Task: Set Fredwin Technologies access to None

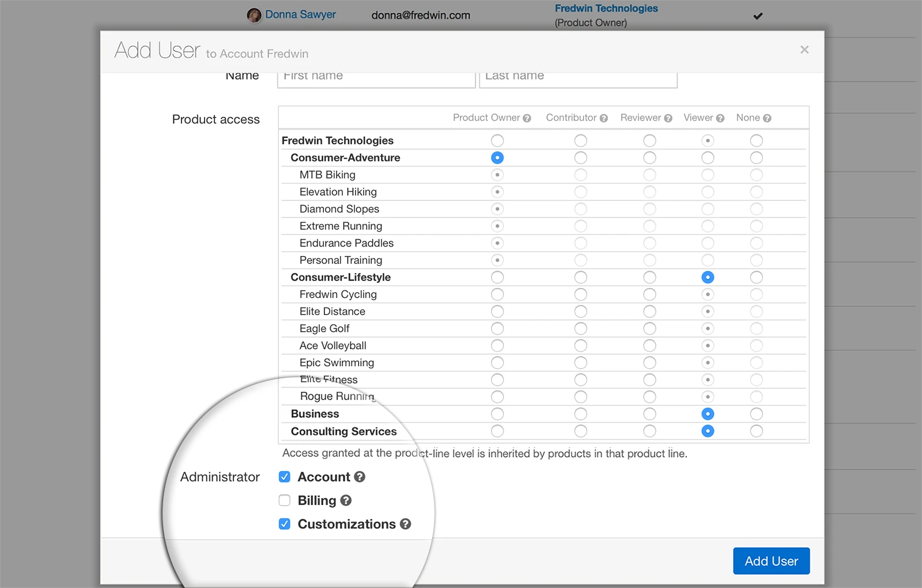Action: [x=757, y=141]
